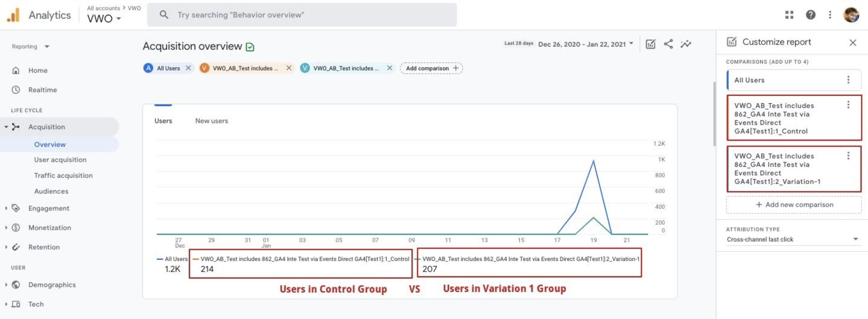Go to Realtime in sidebar
The image size is (868, 319).
42,90
